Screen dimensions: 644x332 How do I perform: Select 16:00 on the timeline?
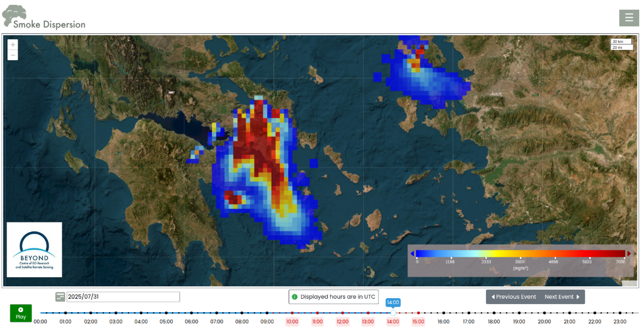(x=443, y=321)
